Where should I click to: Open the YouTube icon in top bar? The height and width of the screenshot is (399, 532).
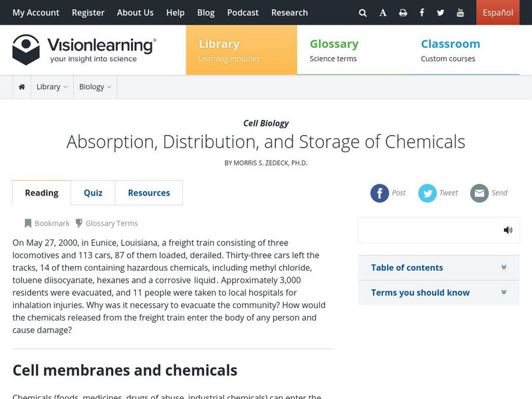(460, 13)
